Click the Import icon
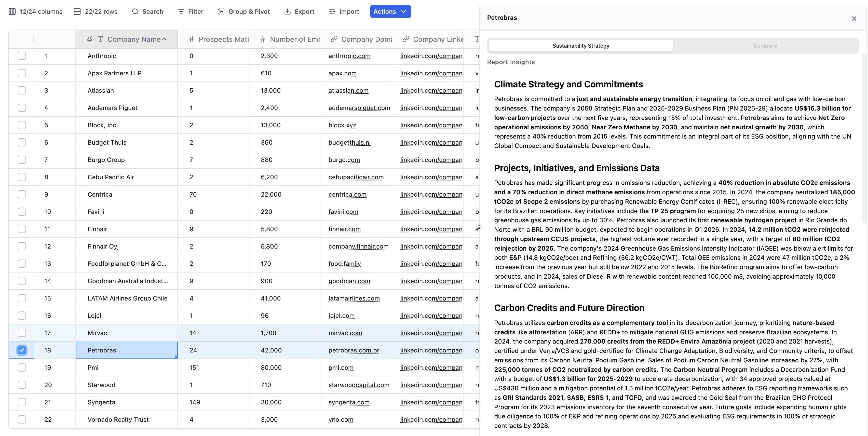 point(332,11)
